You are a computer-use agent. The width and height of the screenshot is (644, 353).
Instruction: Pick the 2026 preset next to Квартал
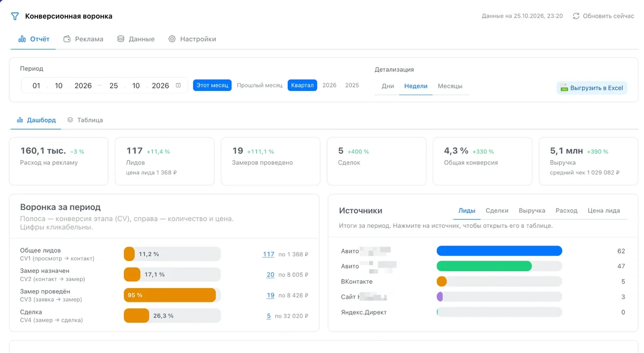tap(330, 85)
